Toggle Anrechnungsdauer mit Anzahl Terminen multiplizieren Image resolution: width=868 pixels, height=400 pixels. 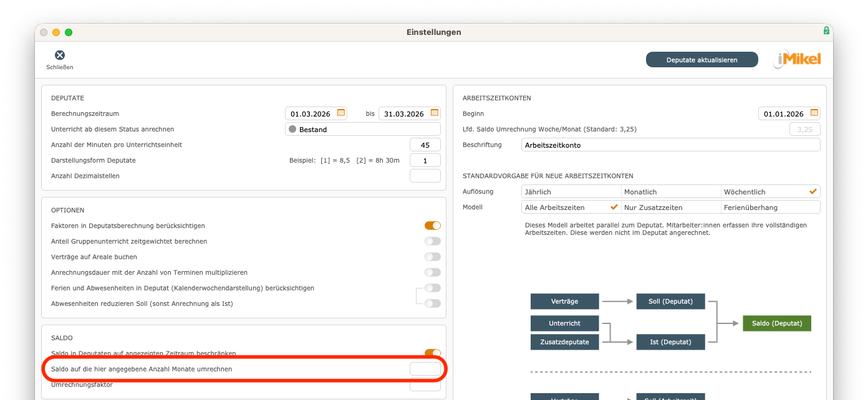pos(432,272)
